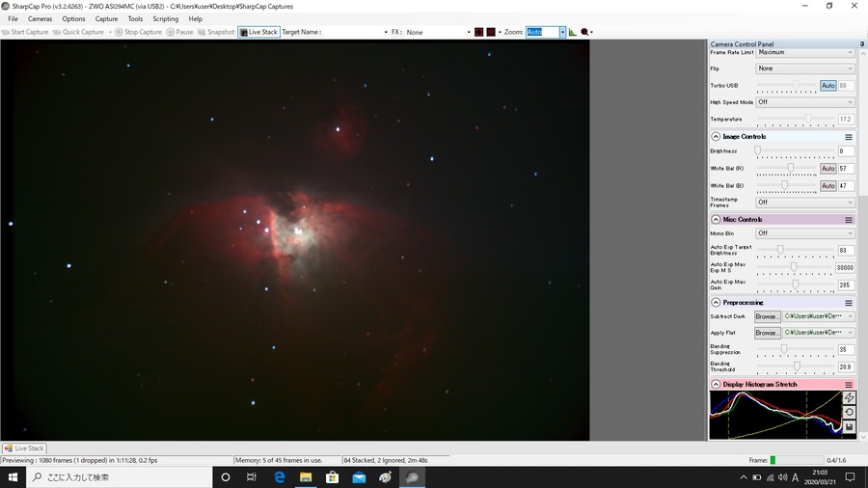Toggle Turbo USB Auto mode
The height and width of the screenshot is (488, 868).
tap(828, 85)
